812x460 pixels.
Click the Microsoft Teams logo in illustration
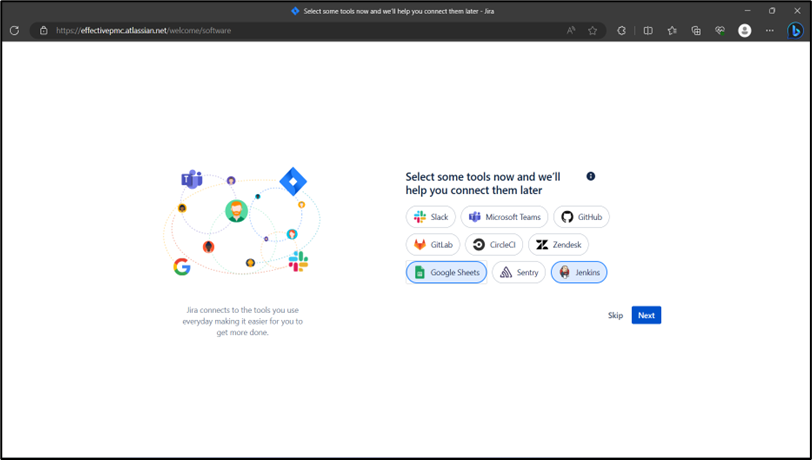point(192,179)
